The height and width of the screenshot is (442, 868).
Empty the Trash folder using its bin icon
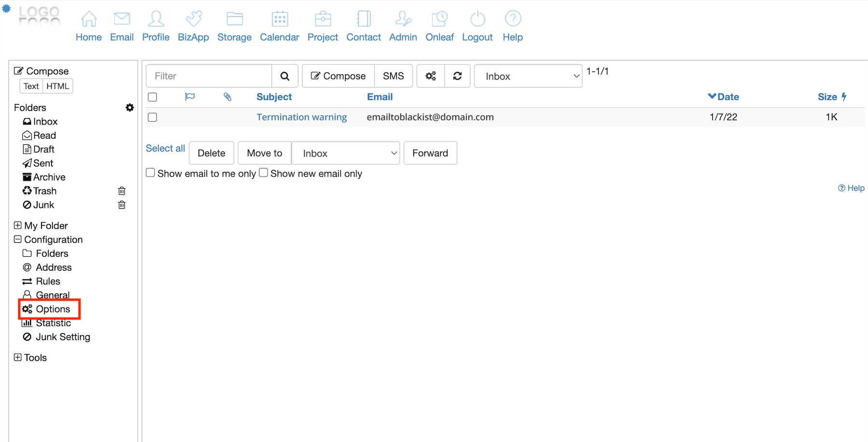tap(122, 191)
